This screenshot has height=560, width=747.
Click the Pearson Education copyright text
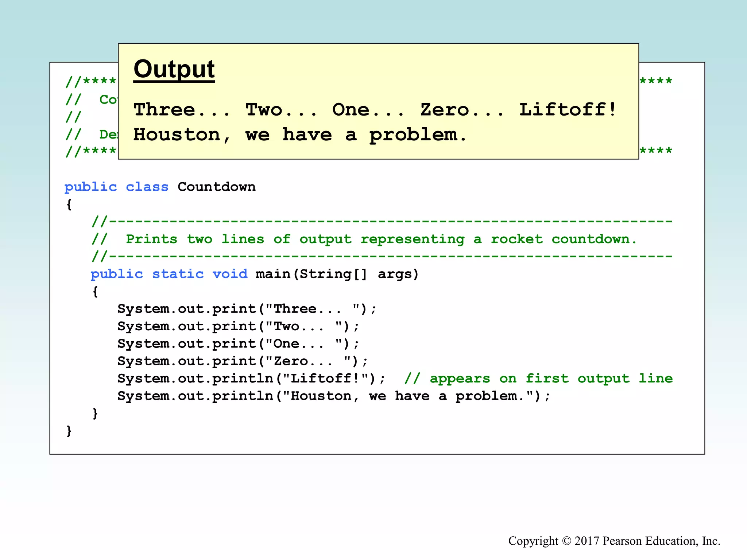coord(614,541)
